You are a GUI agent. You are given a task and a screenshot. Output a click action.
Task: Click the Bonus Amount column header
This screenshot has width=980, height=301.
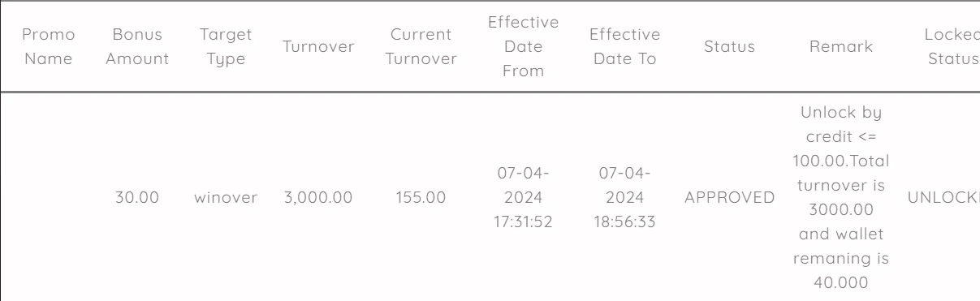pos(137,46)
